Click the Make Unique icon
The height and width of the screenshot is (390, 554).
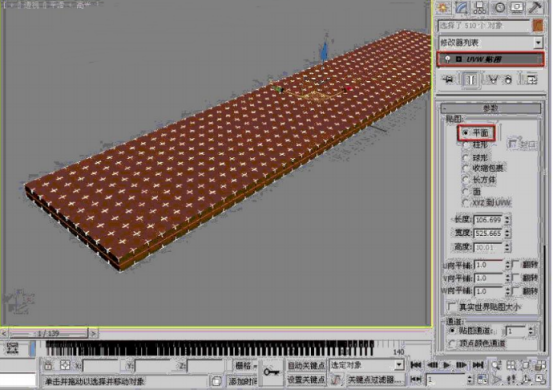click(493, 80)
